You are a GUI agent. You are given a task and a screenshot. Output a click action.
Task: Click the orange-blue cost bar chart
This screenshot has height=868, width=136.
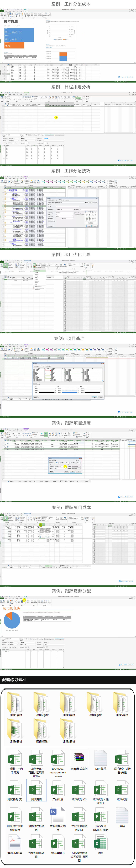(63, 56)
